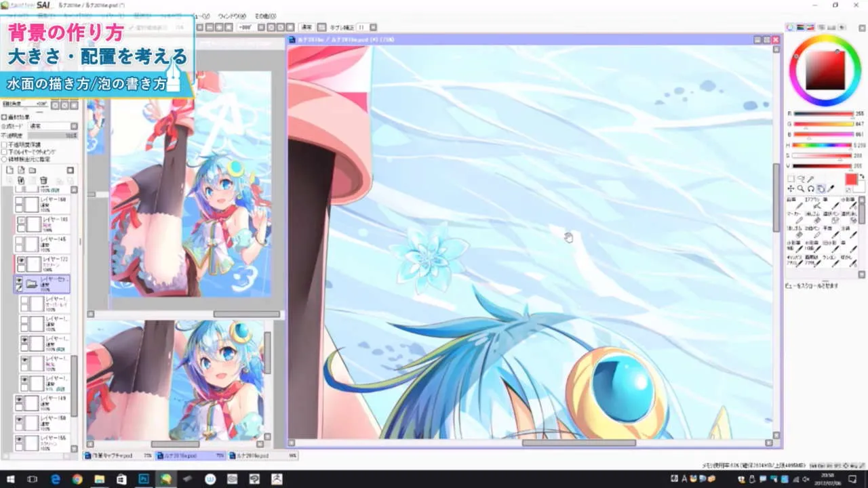Screen dimensions: 868x488
Task: Select the Magnifier tool in the right panel
Action: click(802, 188)
